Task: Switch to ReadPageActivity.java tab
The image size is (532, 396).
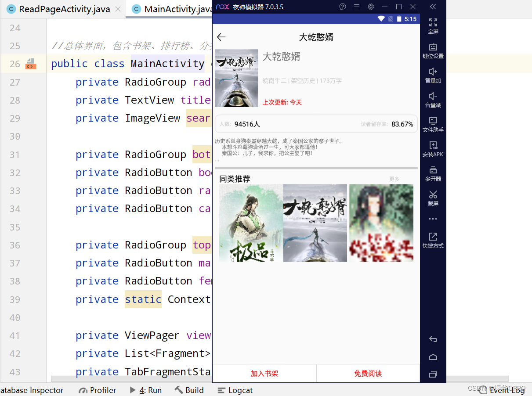Action: click(64, 9)
